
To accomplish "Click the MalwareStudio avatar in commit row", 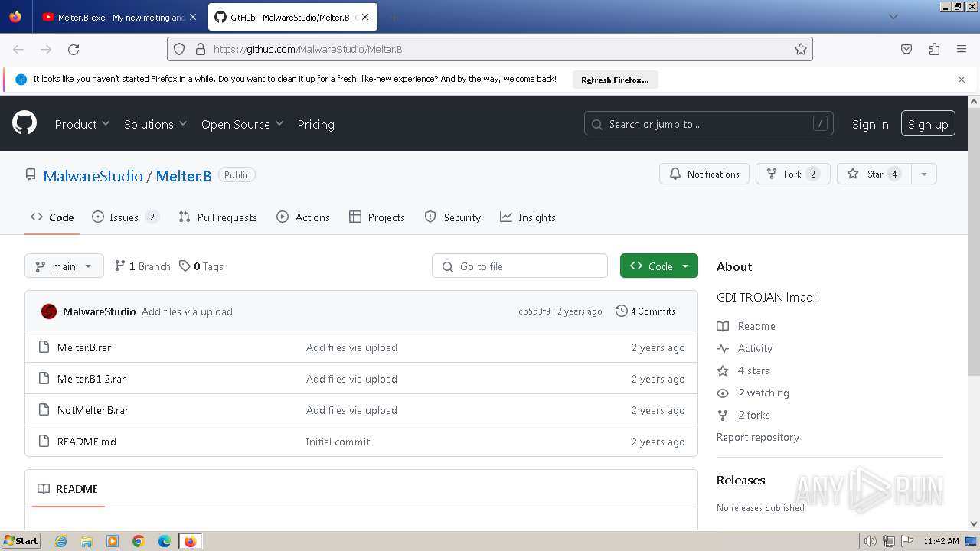I will pos(49,311).
